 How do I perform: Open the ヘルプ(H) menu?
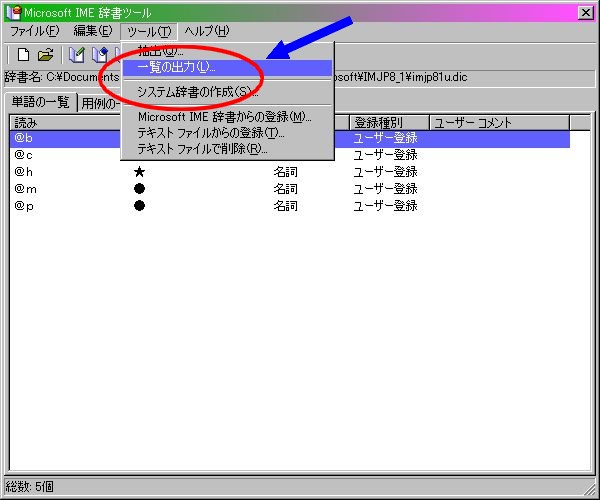207,31
